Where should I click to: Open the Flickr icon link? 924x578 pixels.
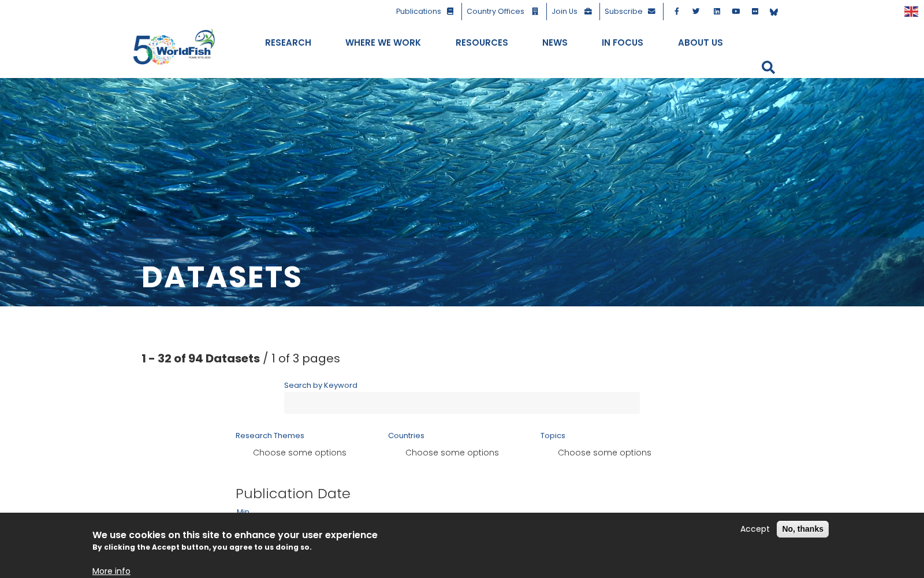755,12
